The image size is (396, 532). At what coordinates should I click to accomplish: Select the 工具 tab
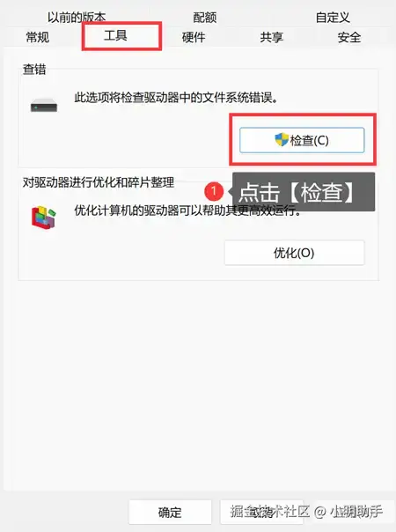pyautogui.click(x=115, y=35)
